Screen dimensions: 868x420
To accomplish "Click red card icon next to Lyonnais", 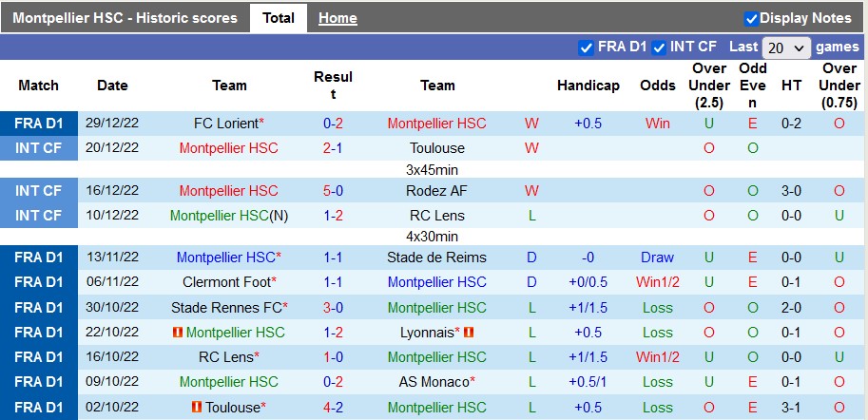I will coord(469,333).
